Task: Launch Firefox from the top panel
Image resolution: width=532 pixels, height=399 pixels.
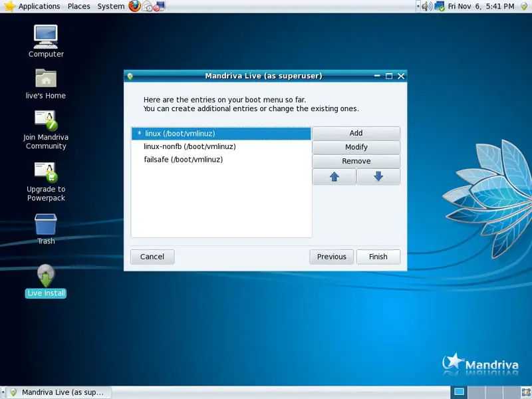Action: tap(134, 6)
